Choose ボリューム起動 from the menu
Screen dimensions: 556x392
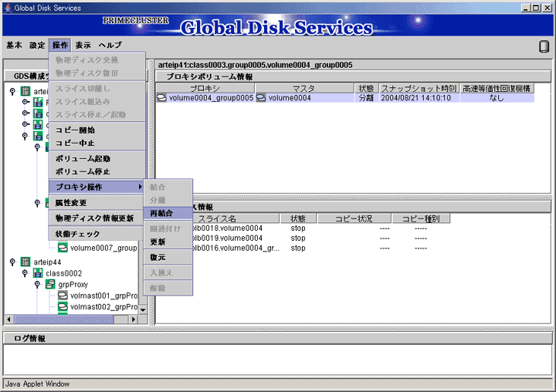coord(97,158)
